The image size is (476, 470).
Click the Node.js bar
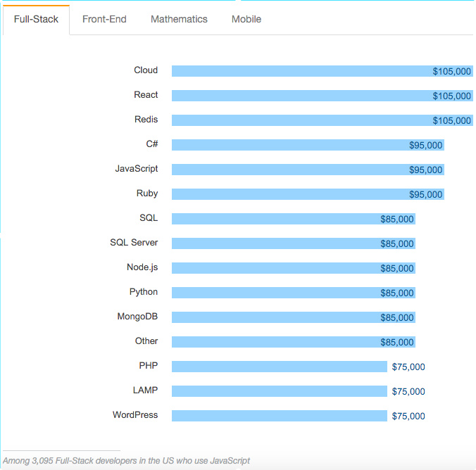[294, 268]
